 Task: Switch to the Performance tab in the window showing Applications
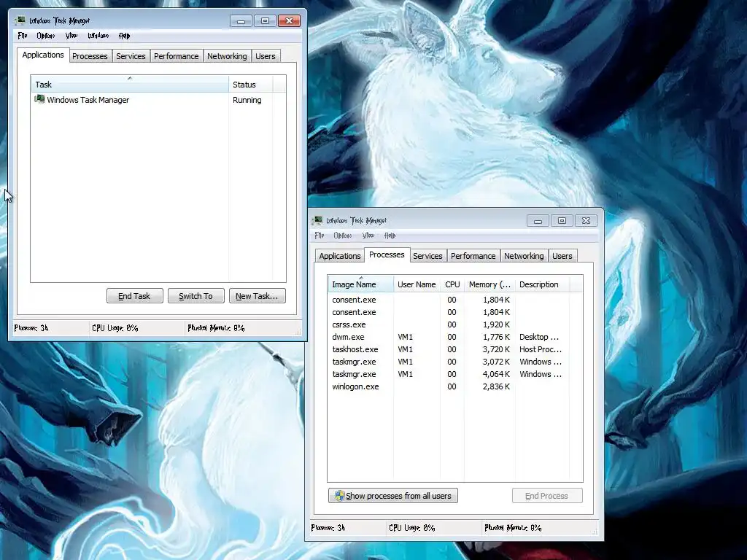pos(177,56)
